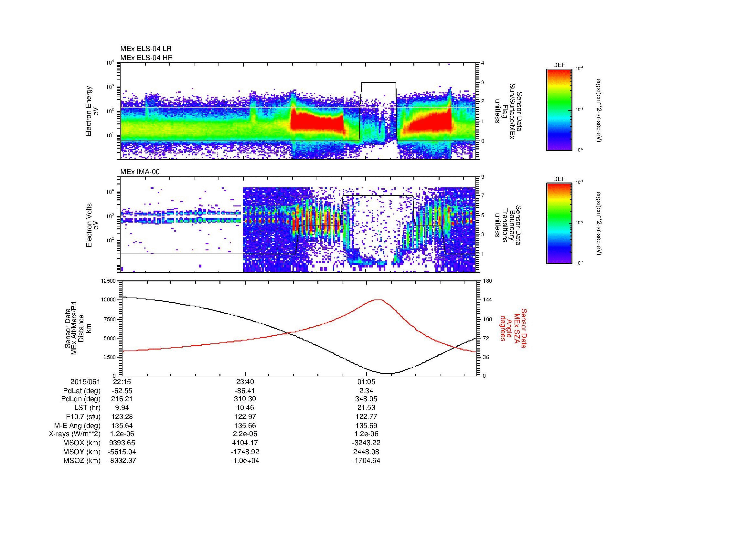
Task: Click the PdLat value '-86.41'
Action: [245, 391]
